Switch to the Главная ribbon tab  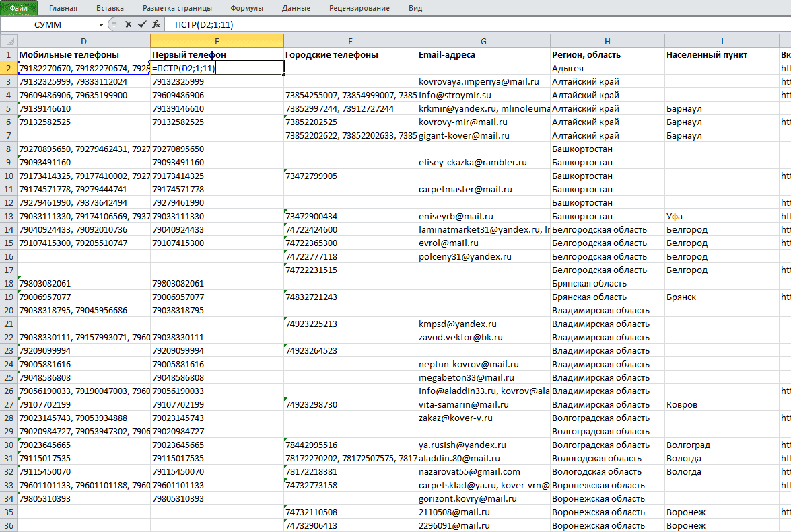point(63,8)
